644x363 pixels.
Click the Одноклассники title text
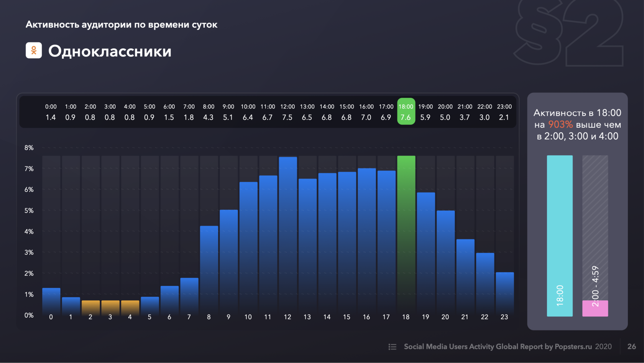click(x=110, y=51)
